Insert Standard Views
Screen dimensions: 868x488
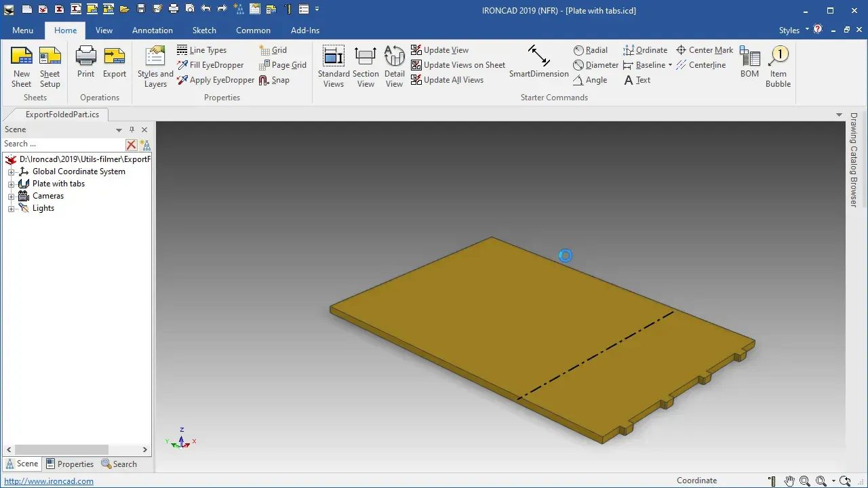(x=334, y=66)
